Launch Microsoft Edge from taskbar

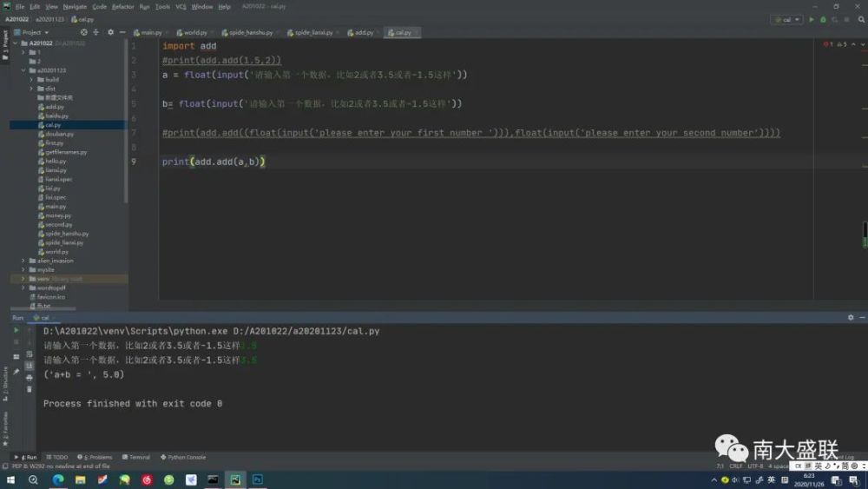pyautogui.click(x=58, y=479)
